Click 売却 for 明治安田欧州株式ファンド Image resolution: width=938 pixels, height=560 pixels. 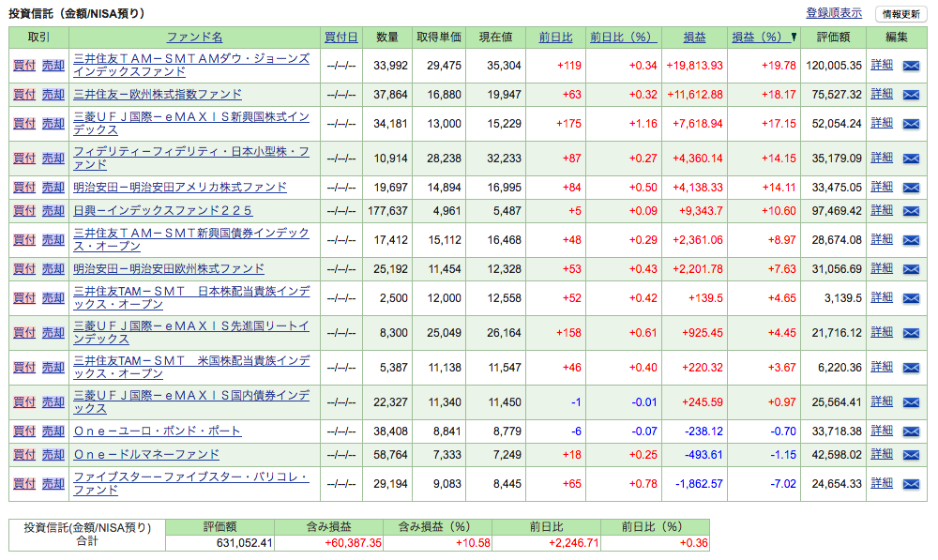[53, 269]
